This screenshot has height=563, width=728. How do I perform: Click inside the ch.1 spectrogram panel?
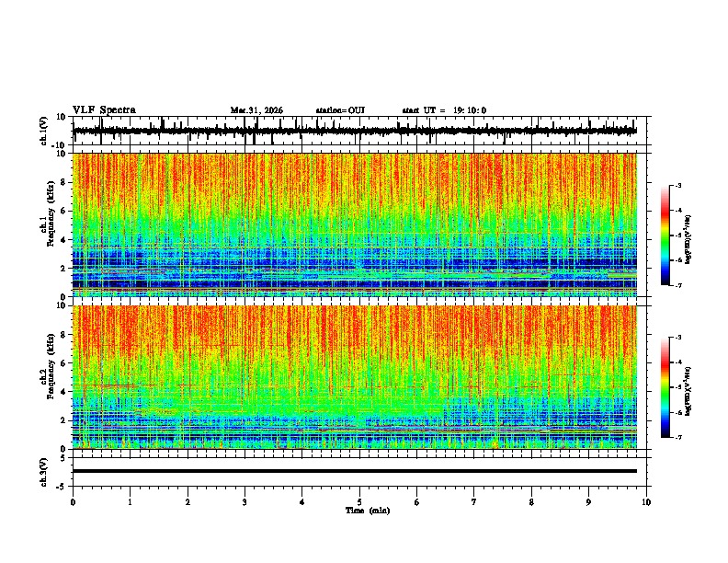[355, 224]
